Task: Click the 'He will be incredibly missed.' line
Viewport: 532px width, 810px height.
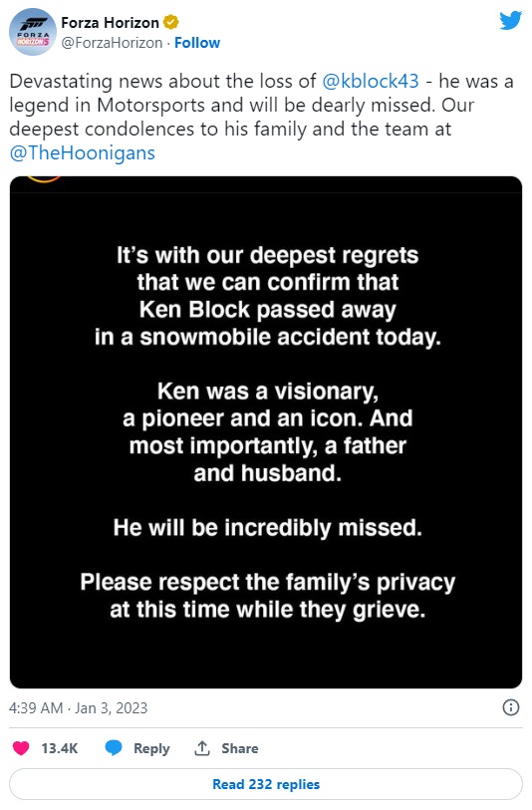Action: click(268, 528)
